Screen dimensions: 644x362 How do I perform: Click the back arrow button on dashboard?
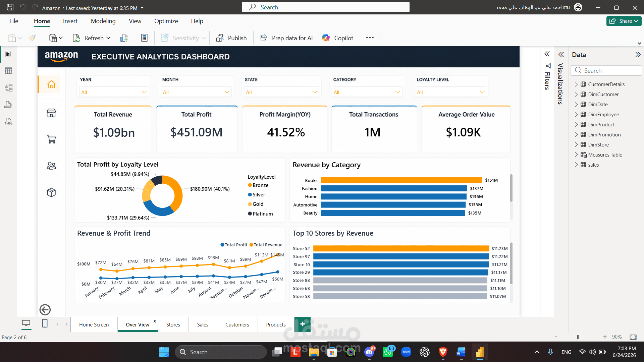point(45,310)
